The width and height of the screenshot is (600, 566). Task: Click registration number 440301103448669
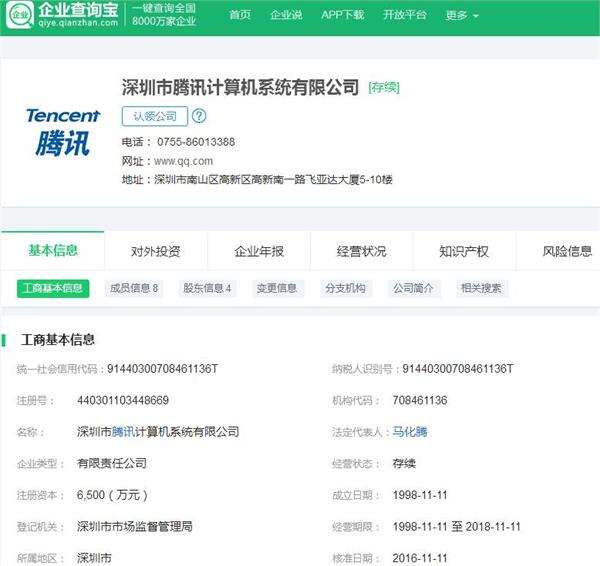click(123, 400)
